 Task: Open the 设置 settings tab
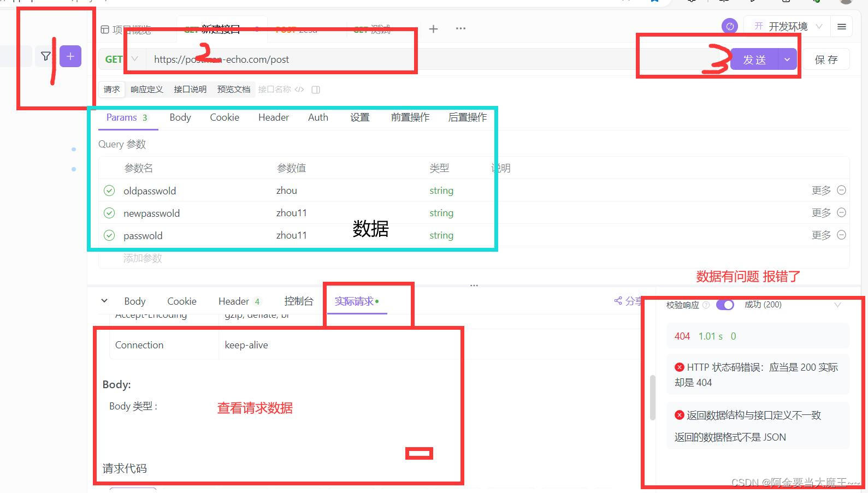pyautogui.click(x=360, y=117)
